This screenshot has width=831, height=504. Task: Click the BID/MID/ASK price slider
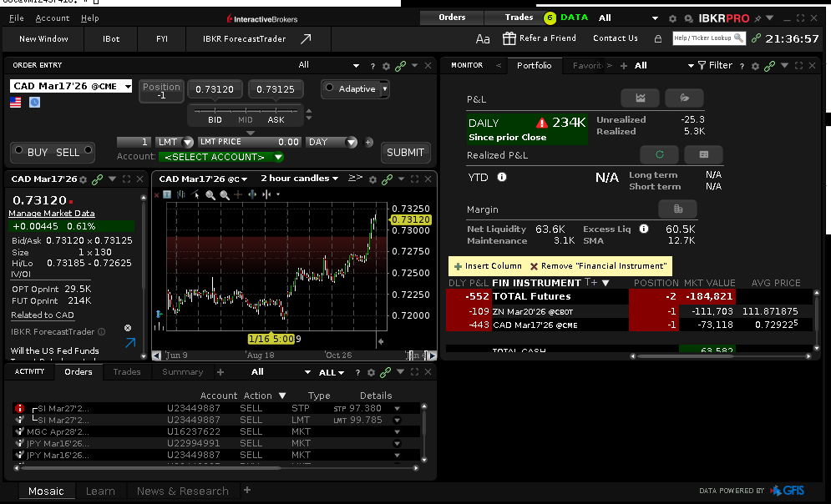click(246, 111)
